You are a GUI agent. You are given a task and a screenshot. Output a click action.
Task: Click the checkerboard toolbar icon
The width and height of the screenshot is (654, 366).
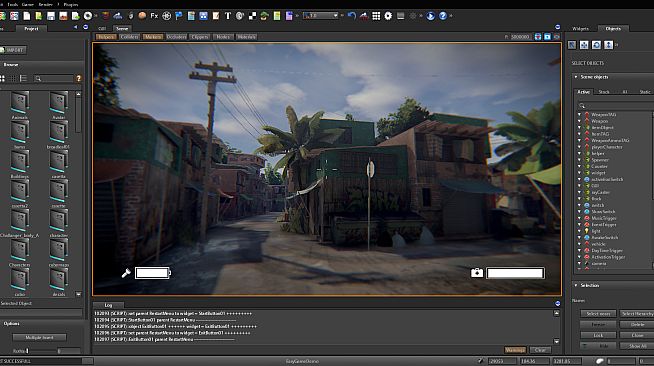[252, 16]
